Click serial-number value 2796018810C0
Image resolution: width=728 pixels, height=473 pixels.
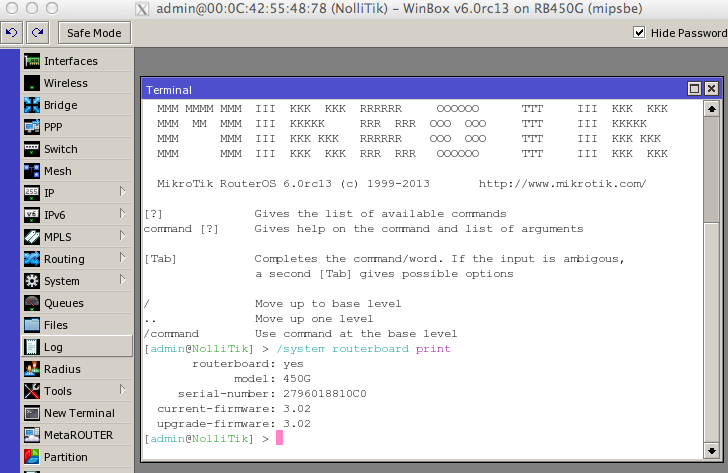(325, 394)
